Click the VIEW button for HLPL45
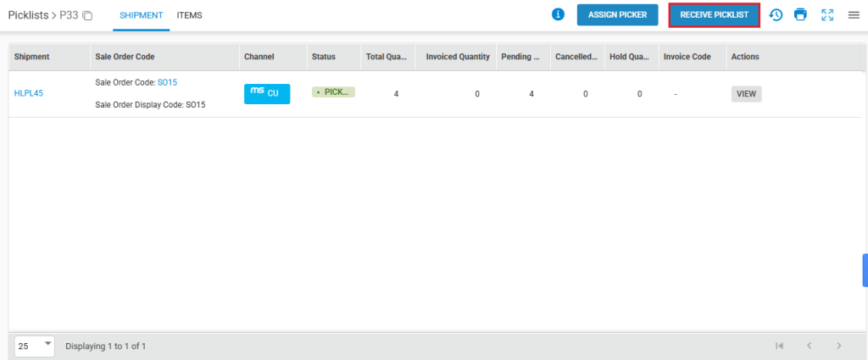The image size is (868, 360). [x=746, y=94]
